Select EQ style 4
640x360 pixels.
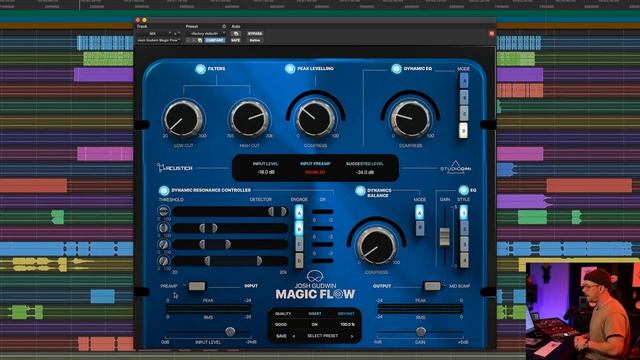tap(464, 260)
